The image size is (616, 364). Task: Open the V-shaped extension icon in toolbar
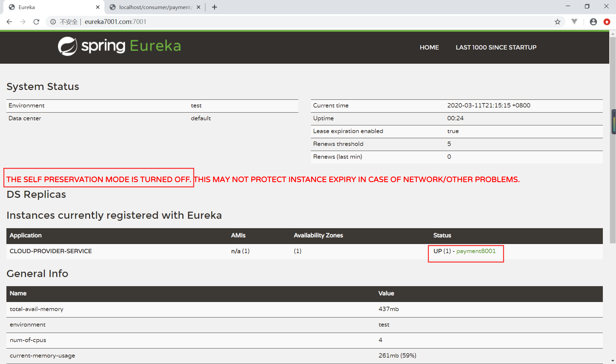[575, 22]
